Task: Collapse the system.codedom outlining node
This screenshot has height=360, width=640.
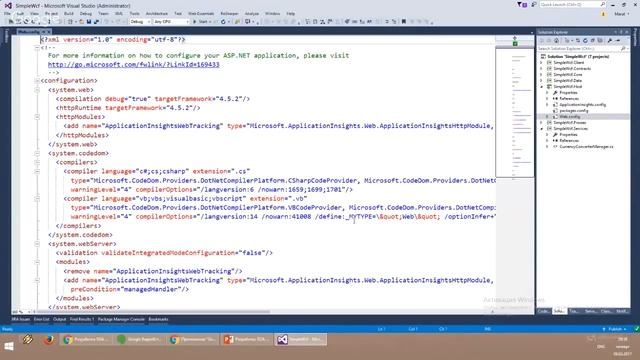Action: tap(37, 153)
